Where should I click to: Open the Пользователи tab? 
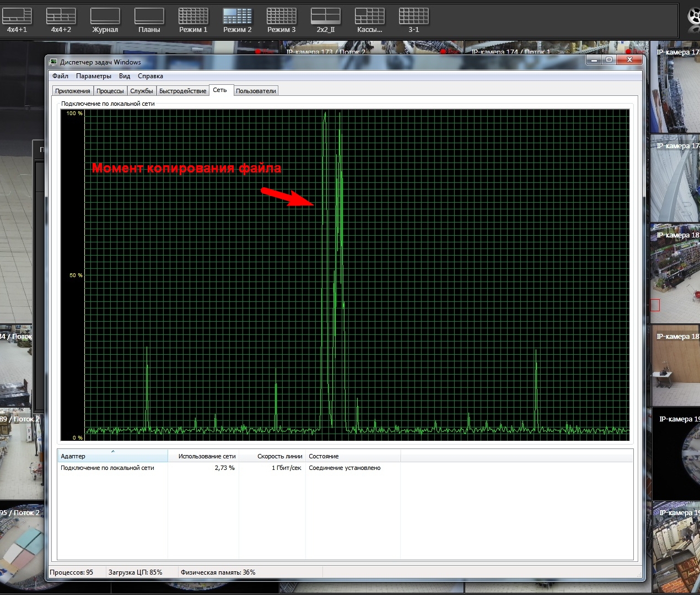pyautogui.click(x=256, y=91)
